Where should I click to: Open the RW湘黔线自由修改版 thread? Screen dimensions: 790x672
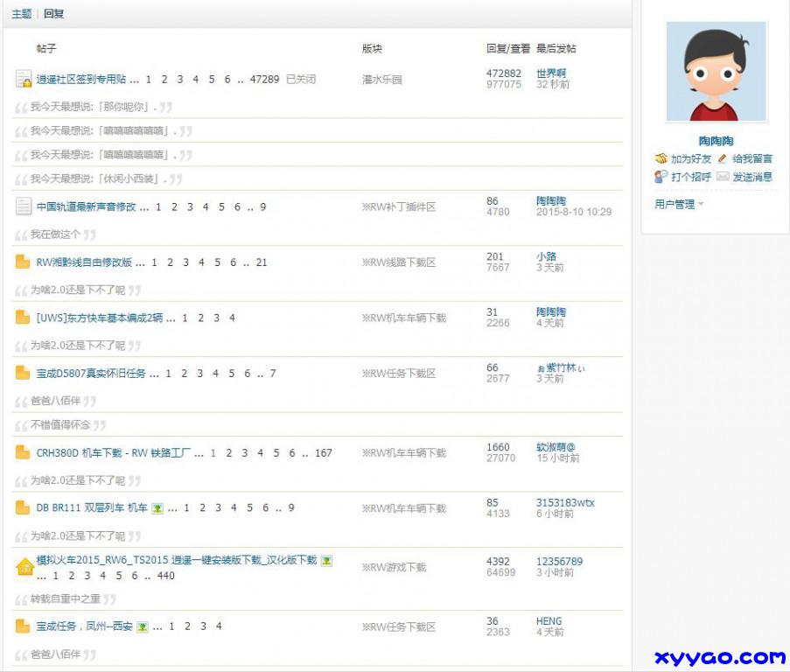pos(85,262)
